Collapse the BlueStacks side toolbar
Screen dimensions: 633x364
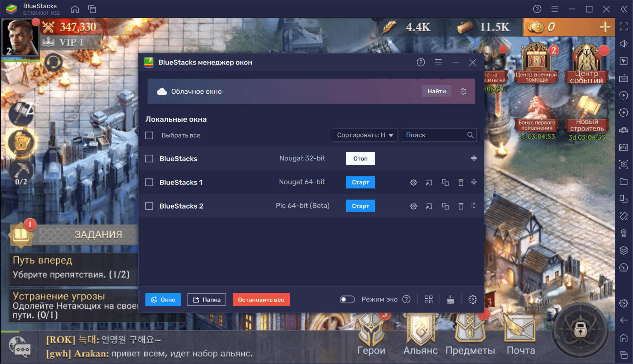(x=624, y=9)
